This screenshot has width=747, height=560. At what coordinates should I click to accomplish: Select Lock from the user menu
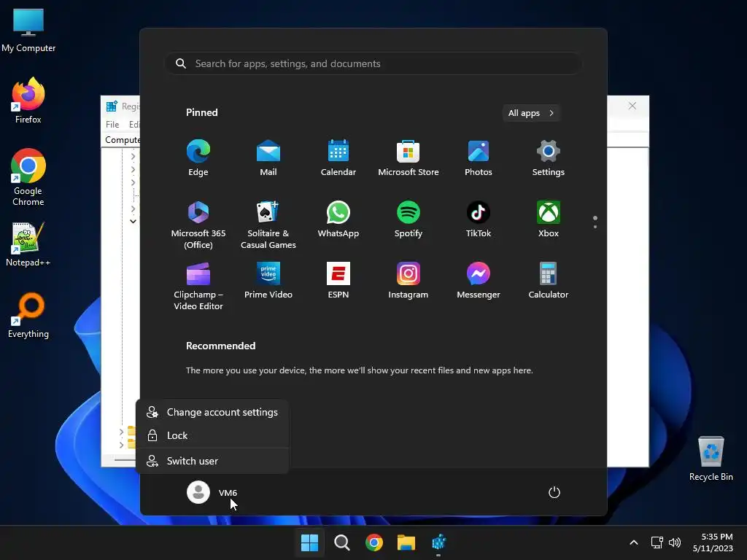point(212,435)
